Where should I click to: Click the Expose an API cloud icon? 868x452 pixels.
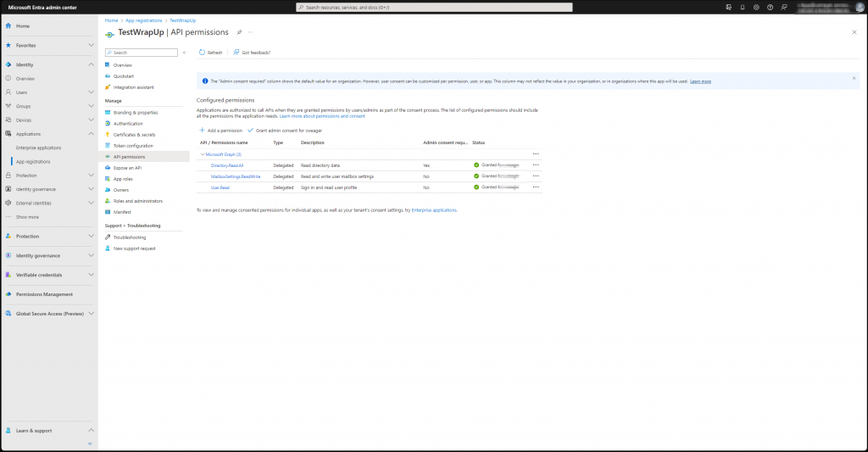pos(108,167)
